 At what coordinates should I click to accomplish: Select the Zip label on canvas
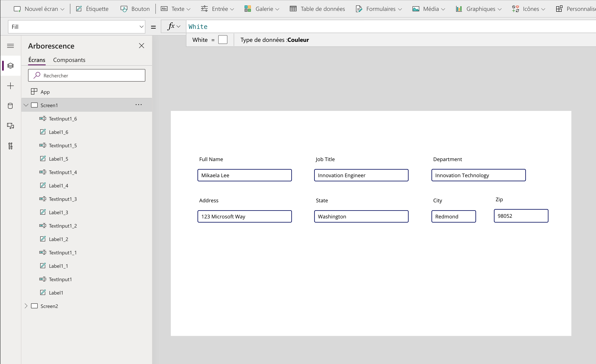click(499, 199)
